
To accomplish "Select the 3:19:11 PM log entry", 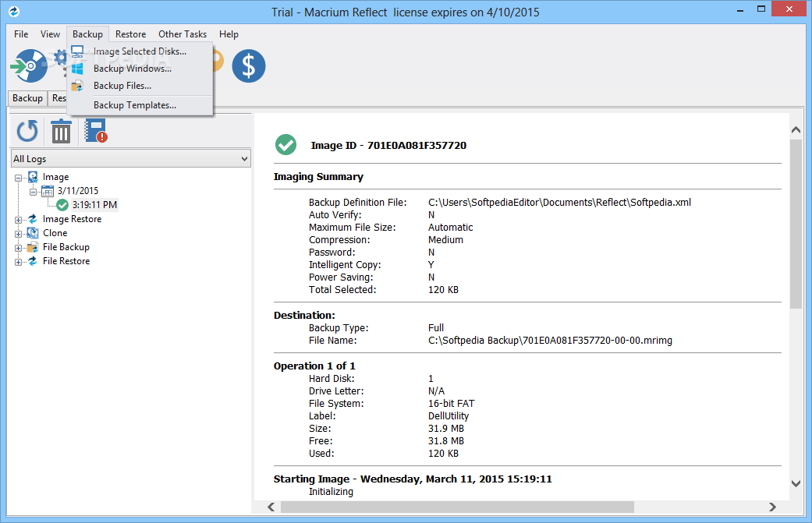I will coord(94,205).
